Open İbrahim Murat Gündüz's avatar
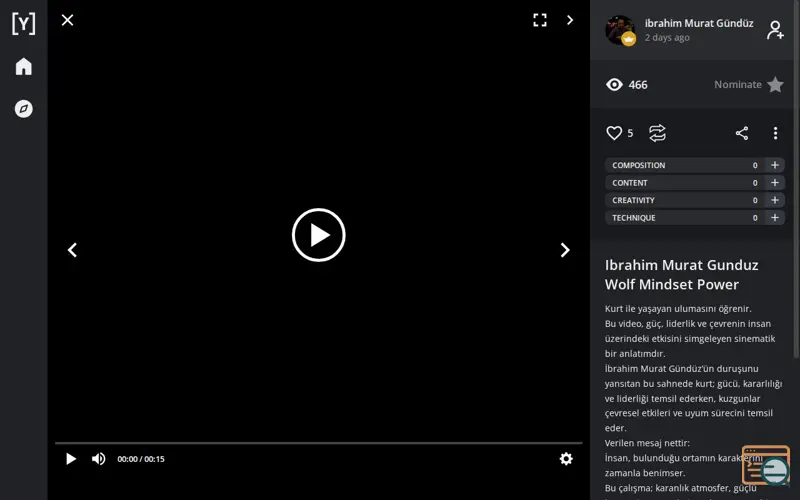This screenshot has height=500, width=800. pyautogui.click(x=620, y=30)
